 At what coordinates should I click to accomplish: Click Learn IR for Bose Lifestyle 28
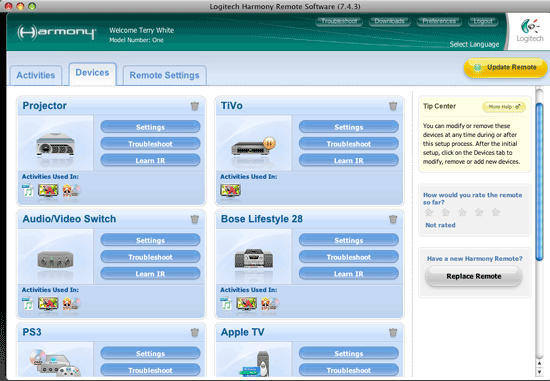(x=349, y=274)
